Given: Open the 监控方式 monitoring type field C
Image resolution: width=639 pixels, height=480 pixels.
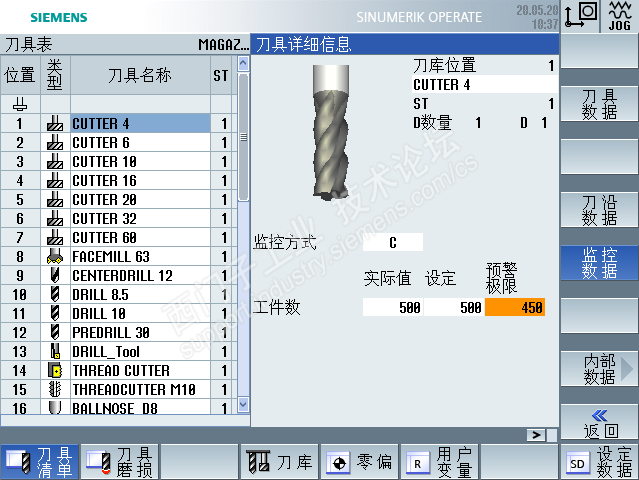Looking at the screenshot, I should click(x=393, y=242).
